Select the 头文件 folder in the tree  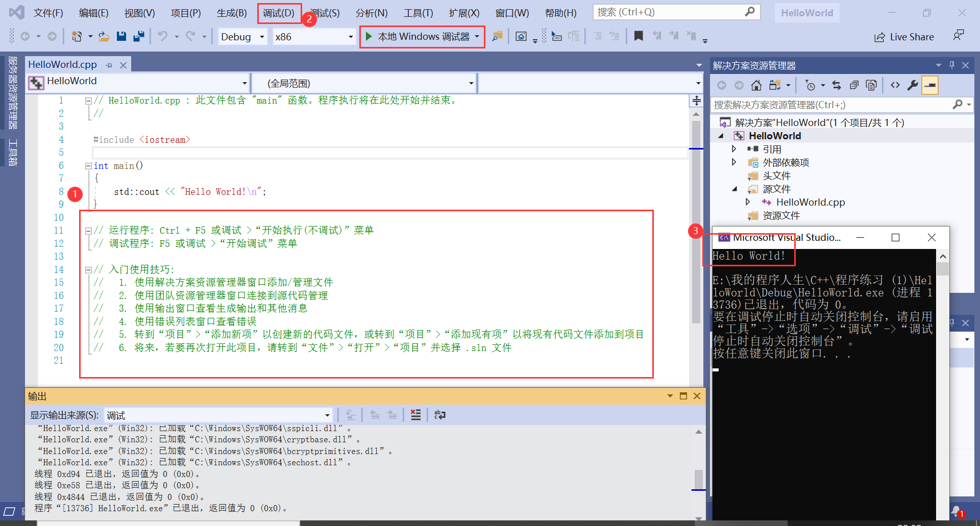coord(776,176)
